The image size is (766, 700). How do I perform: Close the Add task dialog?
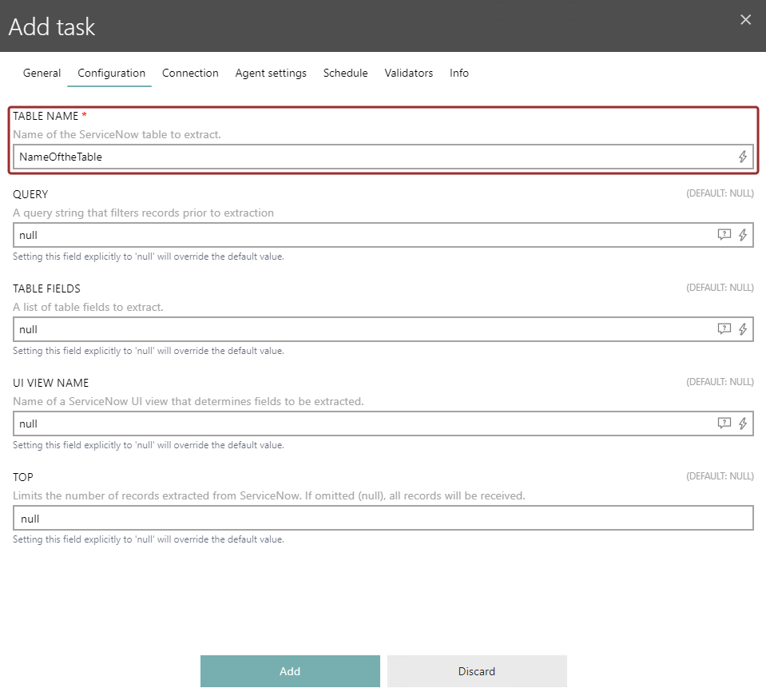[x=745, y=19]
